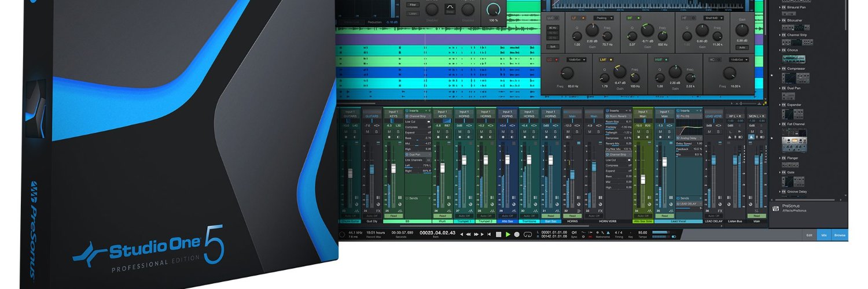Jump to previous marker in transport
The image size is (868, 289).
[462, 234]
